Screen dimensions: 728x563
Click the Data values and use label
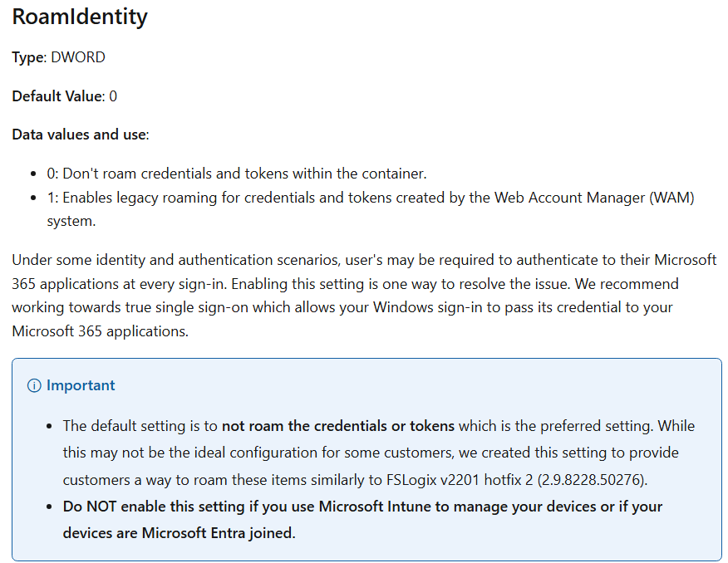tap(81, 134)
